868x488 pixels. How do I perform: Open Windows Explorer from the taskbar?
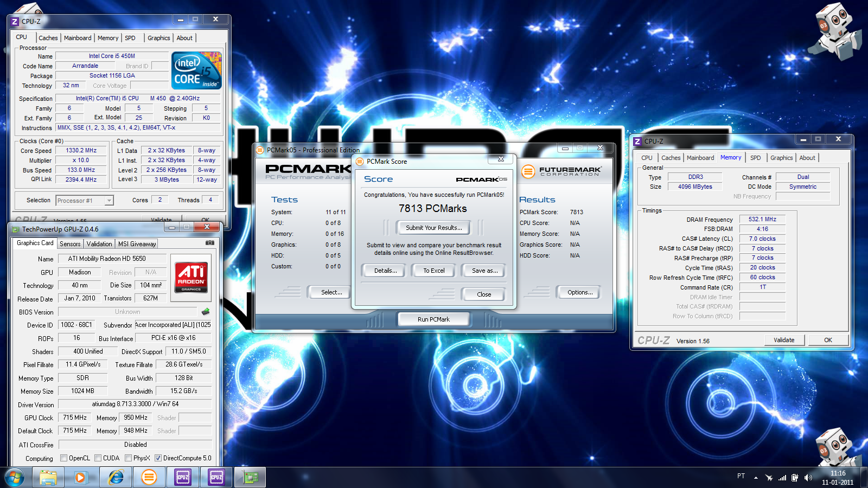click(x=48, y=478)
